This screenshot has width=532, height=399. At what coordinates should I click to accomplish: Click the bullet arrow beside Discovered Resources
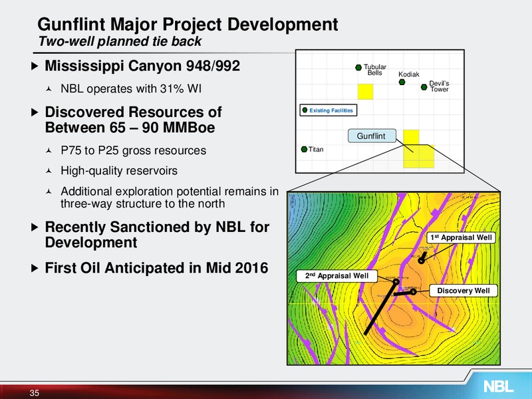click(35, 112)
